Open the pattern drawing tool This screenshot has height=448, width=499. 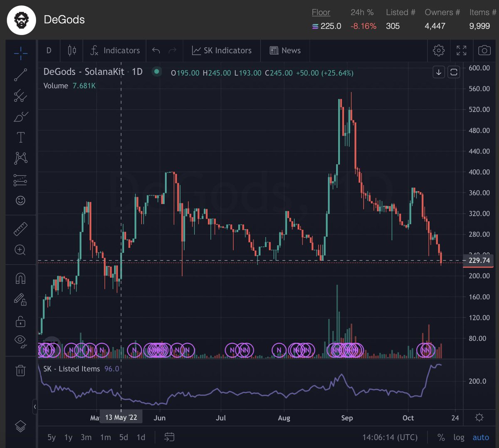click(20, 158)
